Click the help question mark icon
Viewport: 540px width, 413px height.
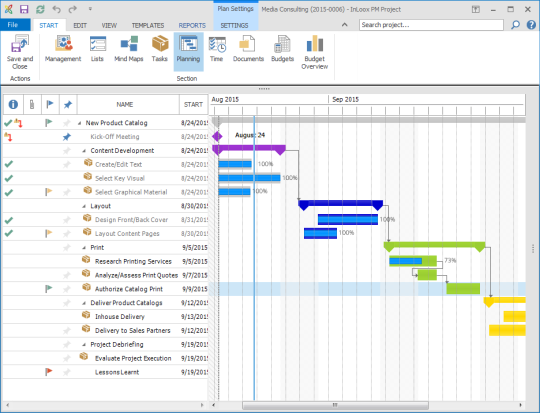coord(531,25)
